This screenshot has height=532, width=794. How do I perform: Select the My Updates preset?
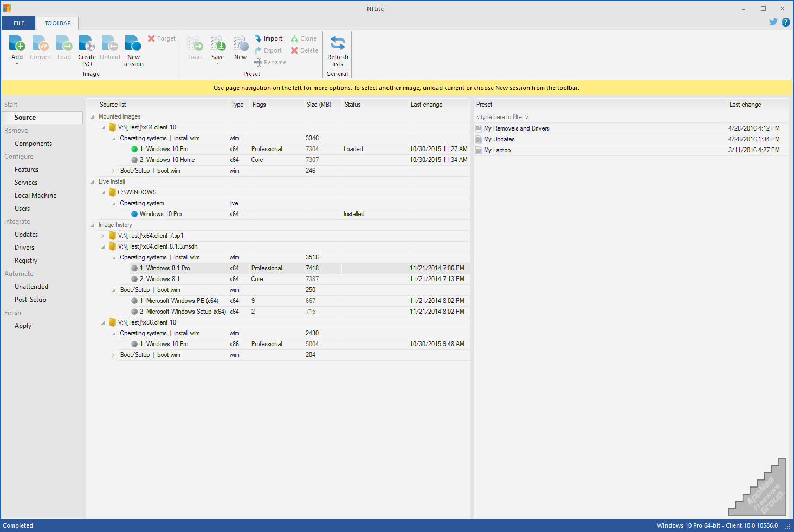click(631, 139)
